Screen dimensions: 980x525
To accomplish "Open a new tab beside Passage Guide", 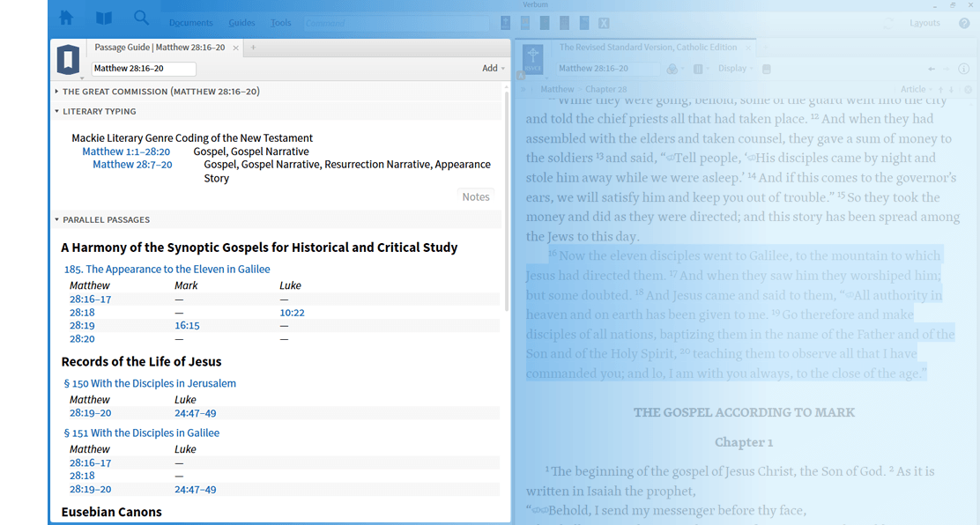I will pos(253,48).
